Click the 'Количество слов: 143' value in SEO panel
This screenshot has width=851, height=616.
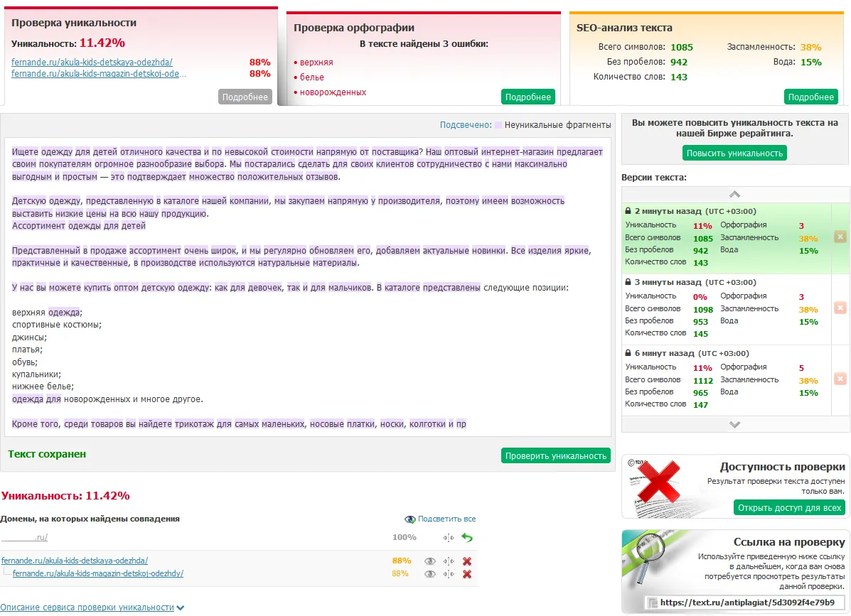[x=679, y=77]
